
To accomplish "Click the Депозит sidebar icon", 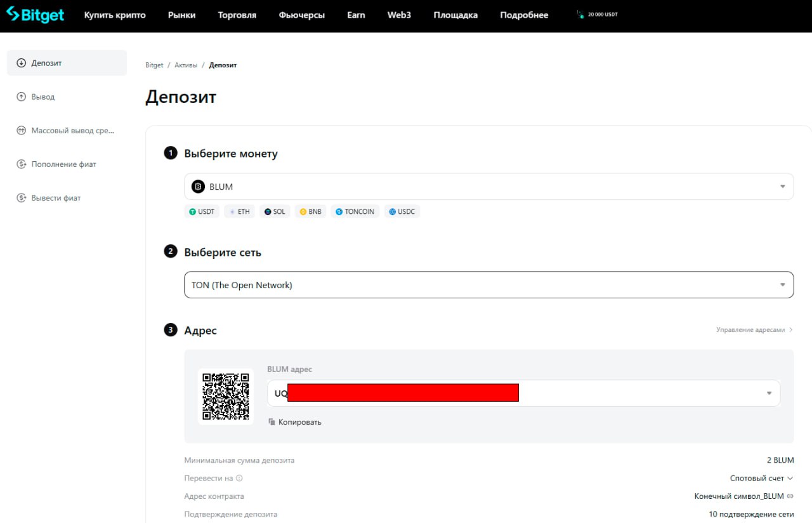I will pos(21,63).
